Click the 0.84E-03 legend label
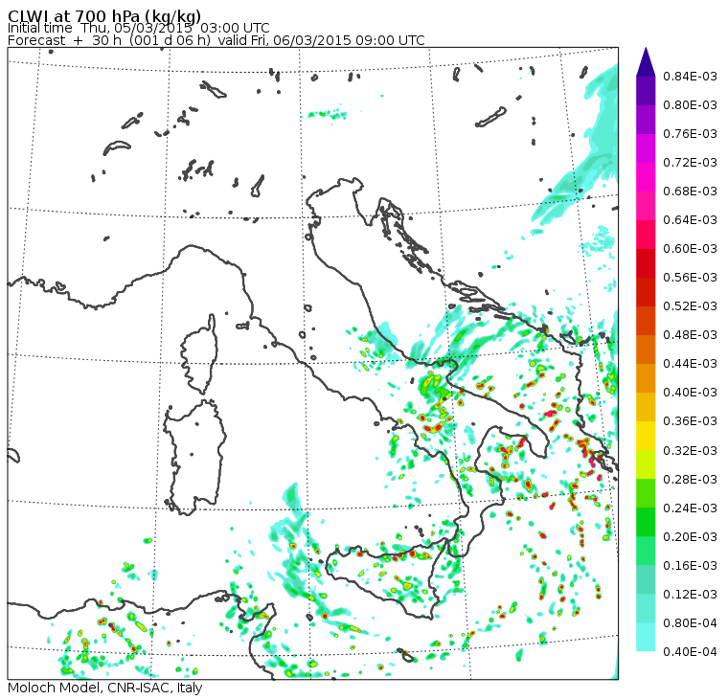 pos(690,77)
